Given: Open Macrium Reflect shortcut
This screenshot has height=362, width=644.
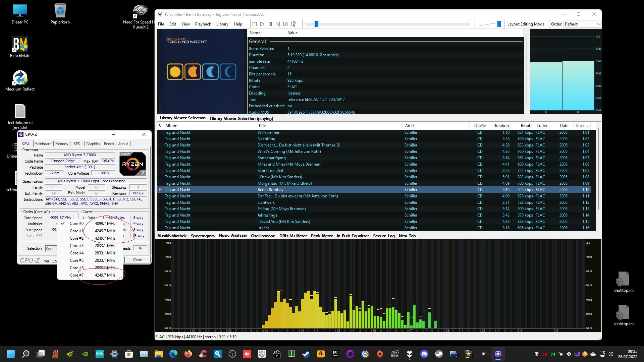Looking at the screenshot, I should coord(20,81).
